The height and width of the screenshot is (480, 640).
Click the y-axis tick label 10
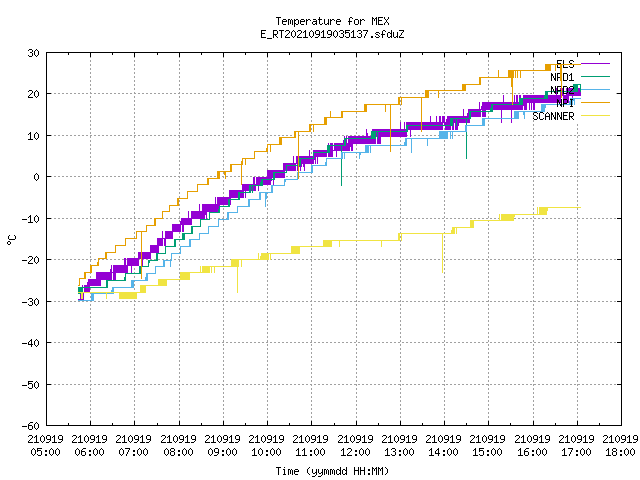pyautogui.click(x=33, y=136)
